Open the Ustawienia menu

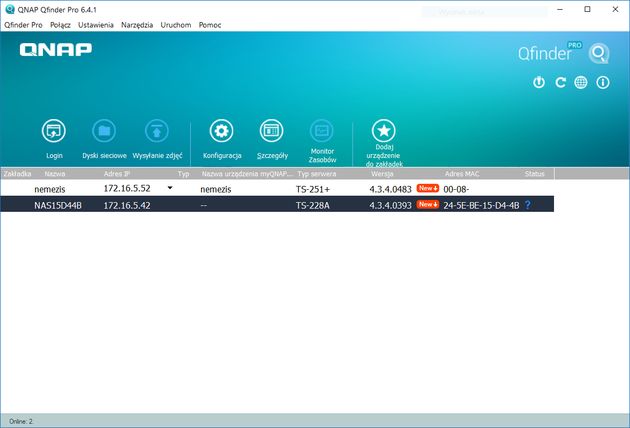click(96, 25)
